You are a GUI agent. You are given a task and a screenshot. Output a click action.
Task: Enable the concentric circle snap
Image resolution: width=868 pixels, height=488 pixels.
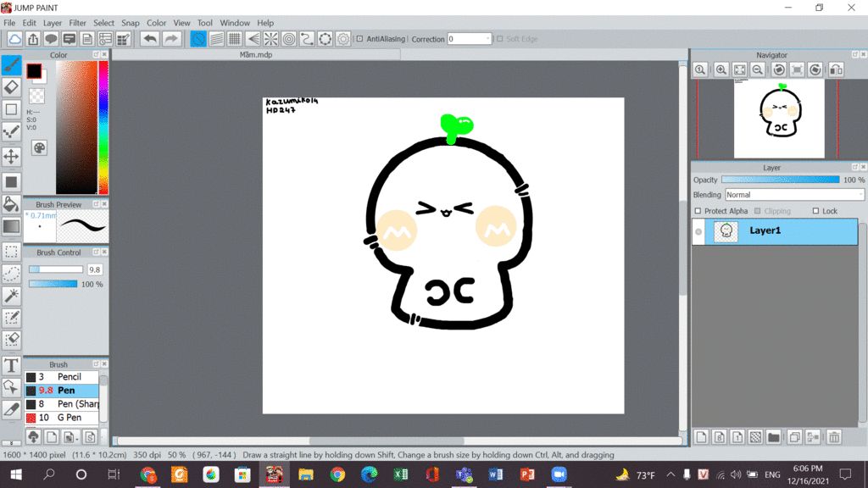(x=289, y=39)
